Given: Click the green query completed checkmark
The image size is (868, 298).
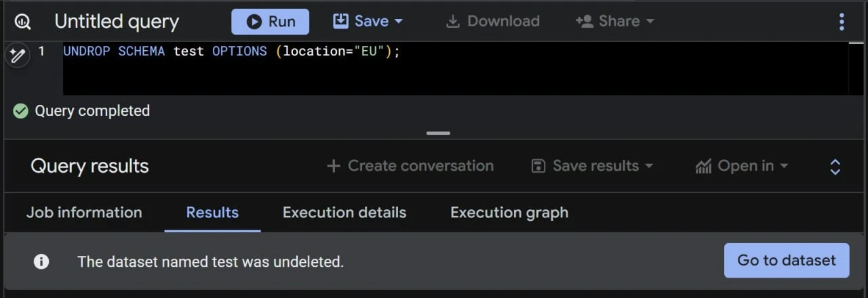Looking at the screenshot, I should click(x=21, y=111).
